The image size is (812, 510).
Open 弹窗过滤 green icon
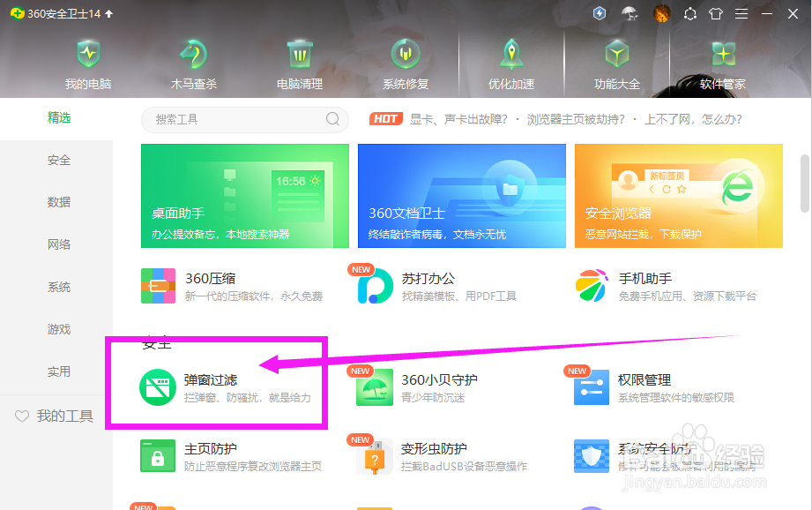tap(158, 387)
